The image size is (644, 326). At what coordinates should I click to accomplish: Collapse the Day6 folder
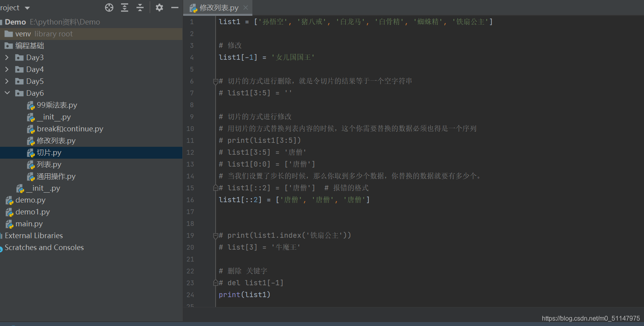click(x=7, y=93)
